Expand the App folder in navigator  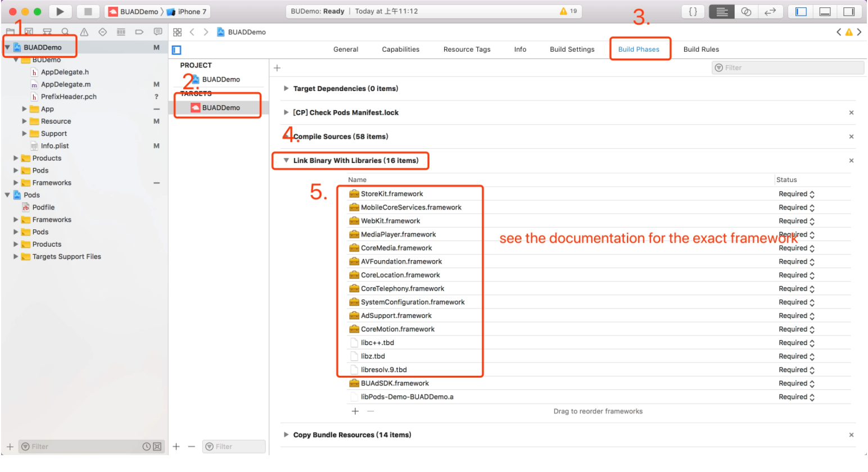[24, 109]
